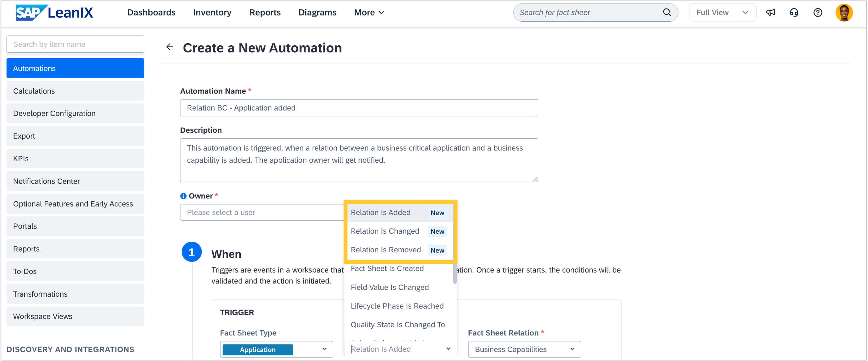Open the support headset icon
The width and height of the screenshot is (868, 361).
coord(793,13)
